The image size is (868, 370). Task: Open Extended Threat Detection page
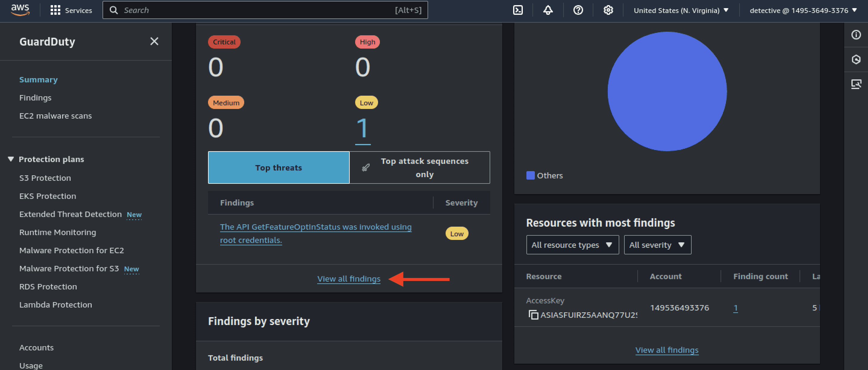(x=71, y=214)
